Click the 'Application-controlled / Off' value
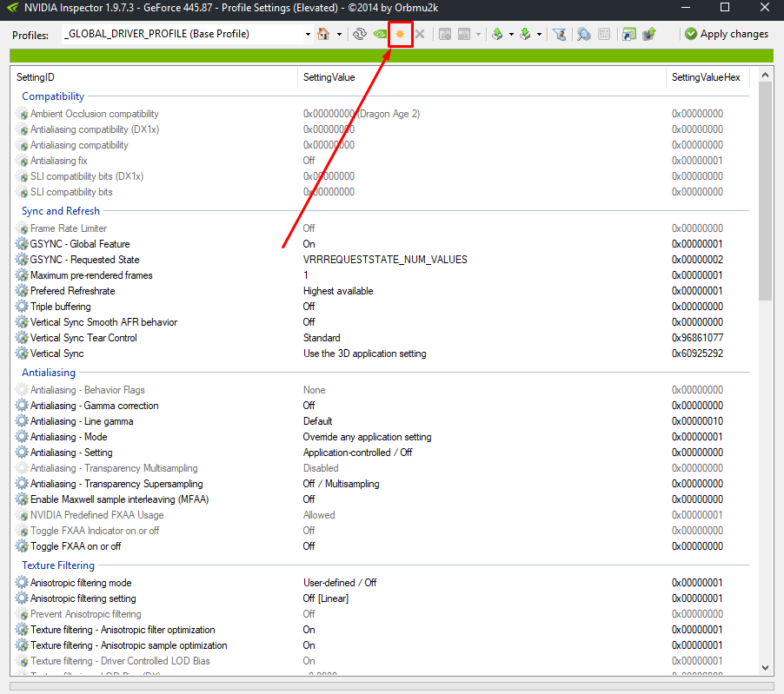784x694 pixels. click(357, 453)
